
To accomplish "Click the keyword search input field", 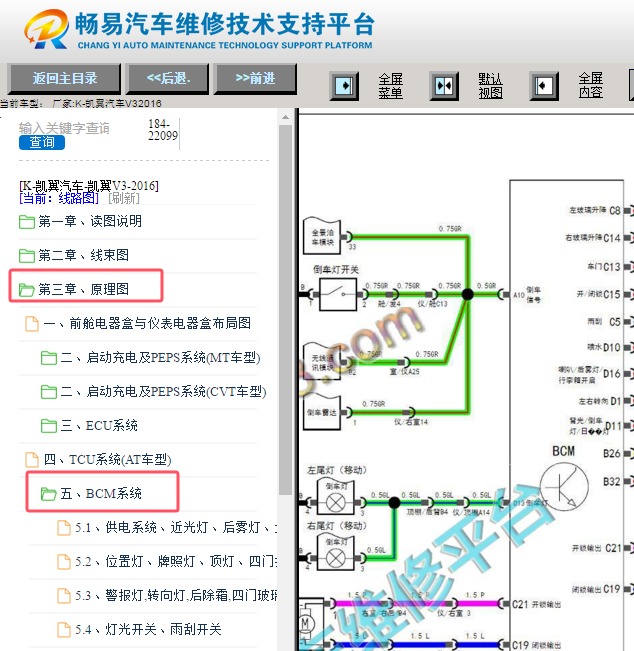I will [x=64, y=128].
